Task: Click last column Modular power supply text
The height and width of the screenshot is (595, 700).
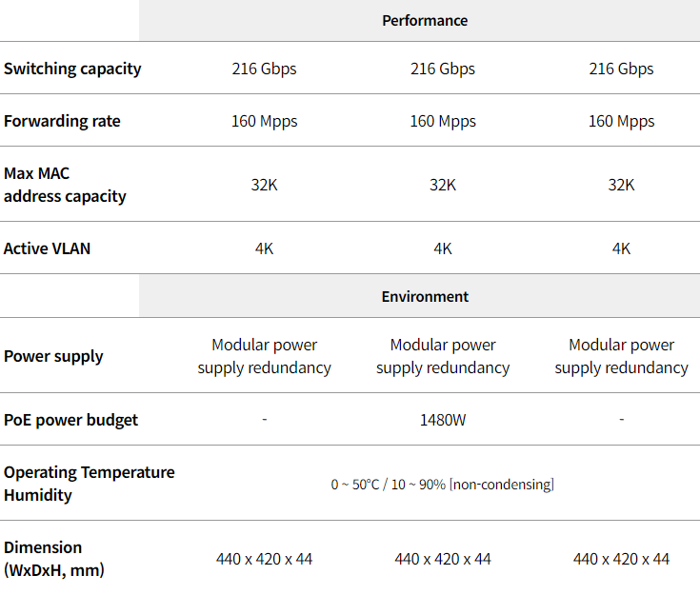Action: coord(621,356)
